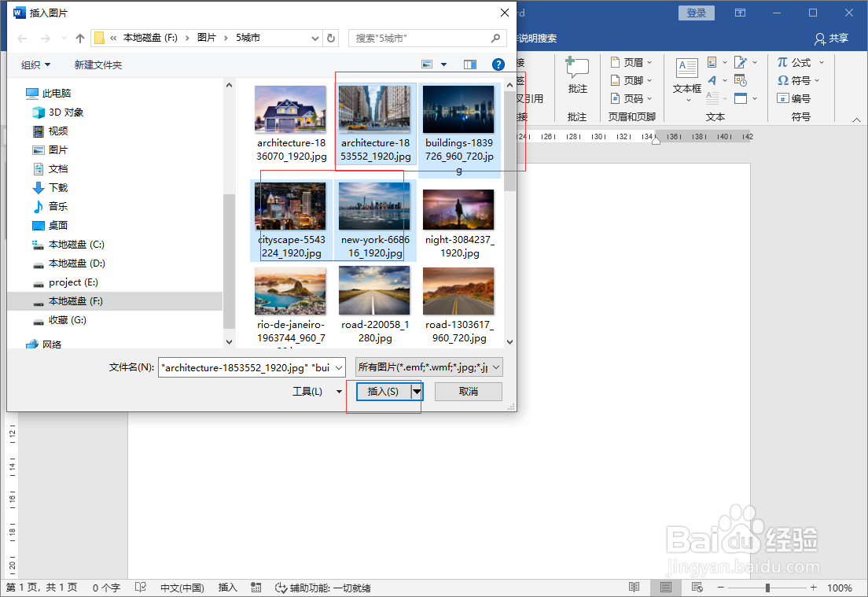Image resolution: width=868 pixels, height=597 pixels.
Task: Click 图片 in the address path
Action: coord(207,38)
